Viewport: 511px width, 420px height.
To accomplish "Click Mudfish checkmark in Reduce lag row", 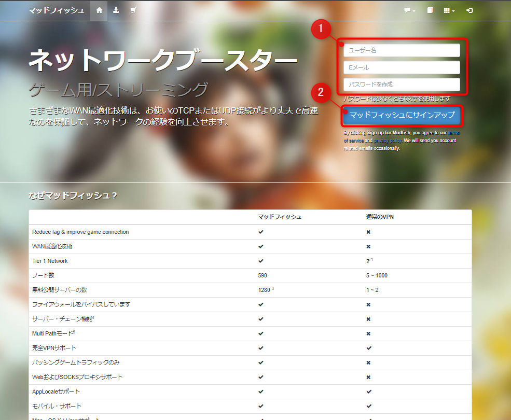I will click(x=261, y=232).
